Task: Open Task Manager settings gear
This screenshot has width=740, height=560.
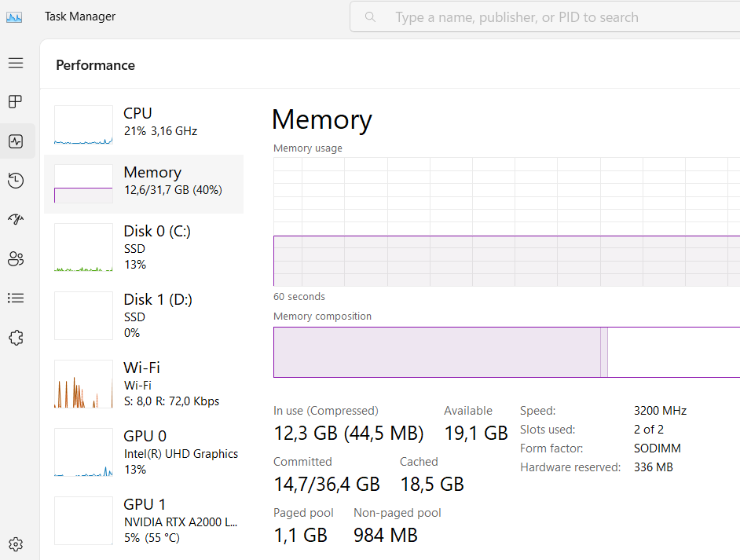Action: click(16, 544)
